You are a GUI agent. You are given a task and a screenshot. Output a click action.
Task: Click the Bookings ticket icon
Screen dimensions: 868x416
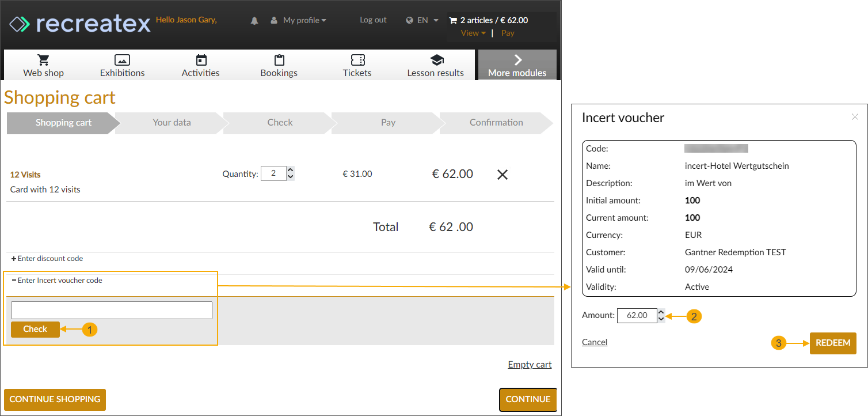tap(279, 60)
